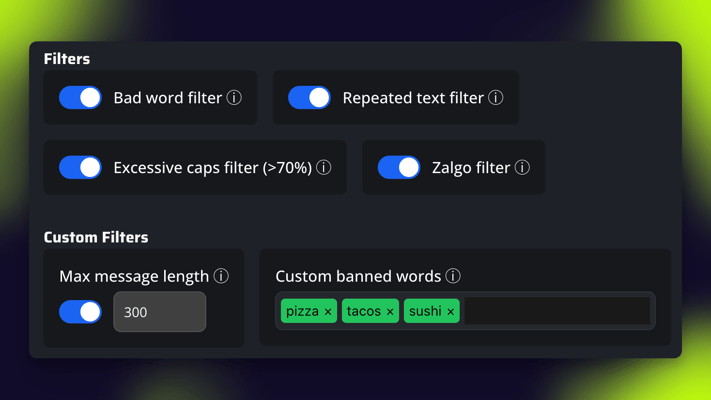Click info icon beside Repeated text filter
This screenshot has height=400, width=711.
click(x=496, y=98)
